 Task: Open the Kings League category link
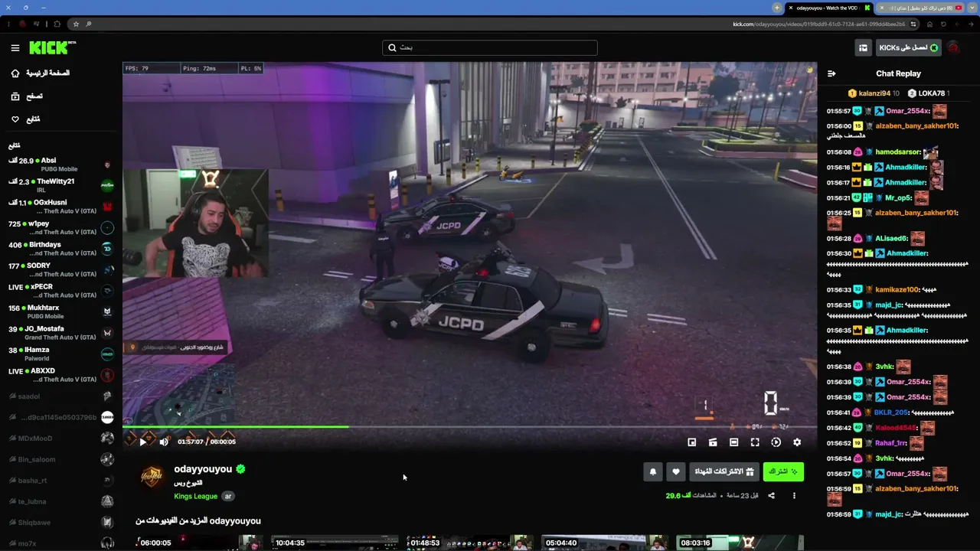[195, 496]
